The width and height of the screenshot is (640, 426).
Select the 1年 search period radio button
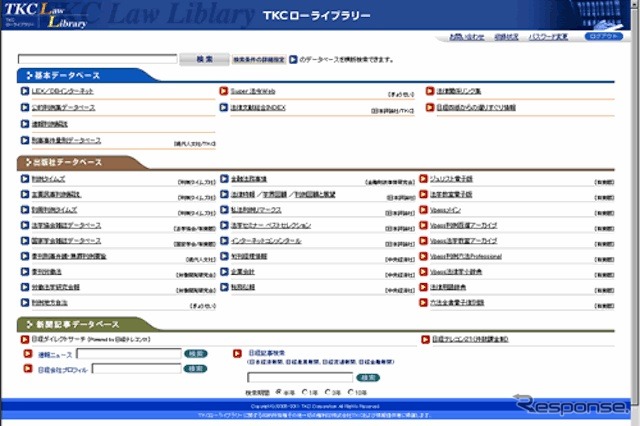(304, 392)
